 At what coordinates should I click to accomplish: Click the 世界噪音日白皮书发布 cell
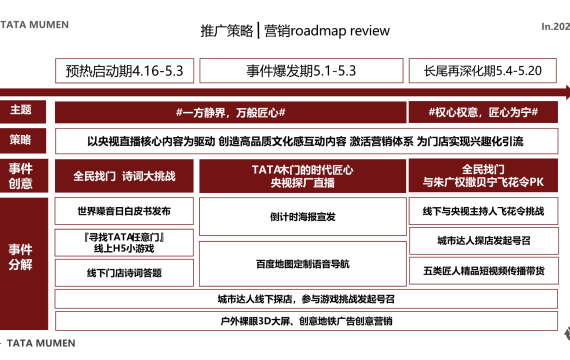coord(124,211)
